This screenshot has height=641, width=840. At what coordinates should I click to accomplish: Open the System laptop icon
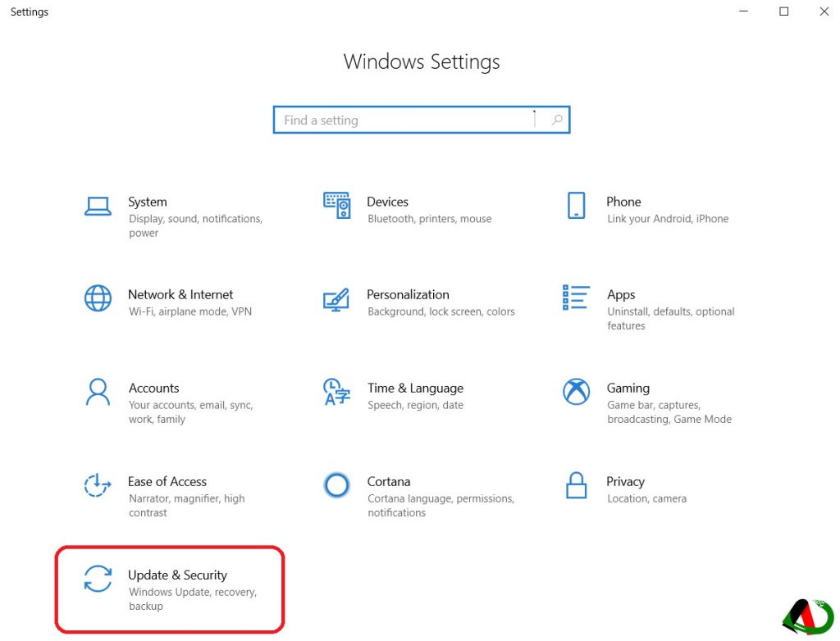98,207
